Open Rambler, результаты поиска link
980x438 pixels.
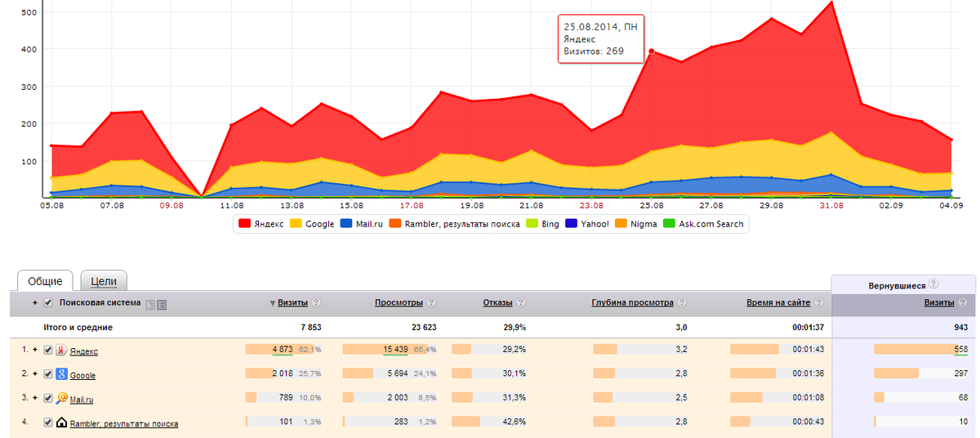tap(124, 424)
